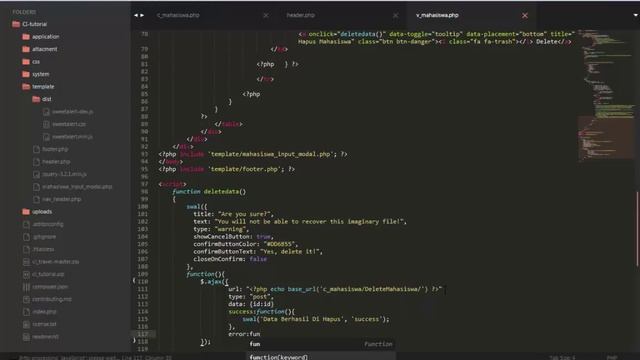Select ci_tutorial.zip in sidebar
The height and width of the screenshot is (360, 640).
click(48, 274)
